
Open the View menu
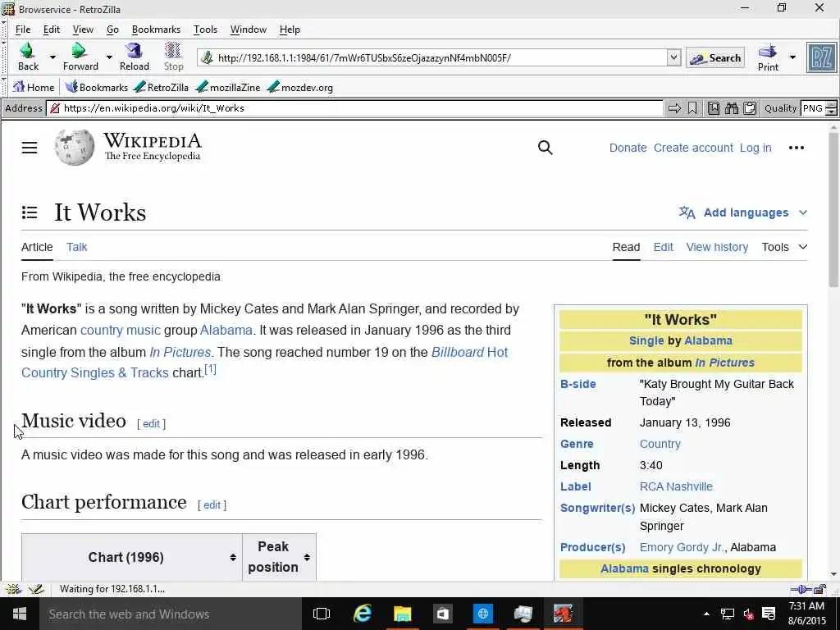click(83, 30)
